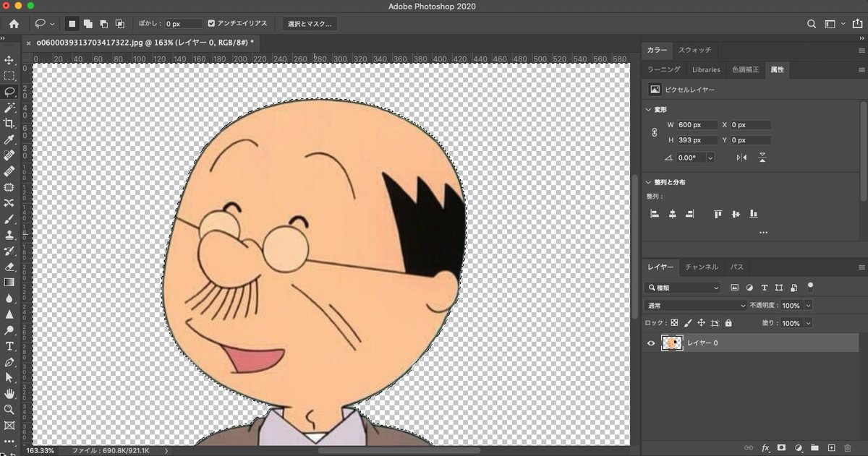This screenshot has width=868, height=456.
Task: Select the Eyedropper tool
Action: coord(9,139)
